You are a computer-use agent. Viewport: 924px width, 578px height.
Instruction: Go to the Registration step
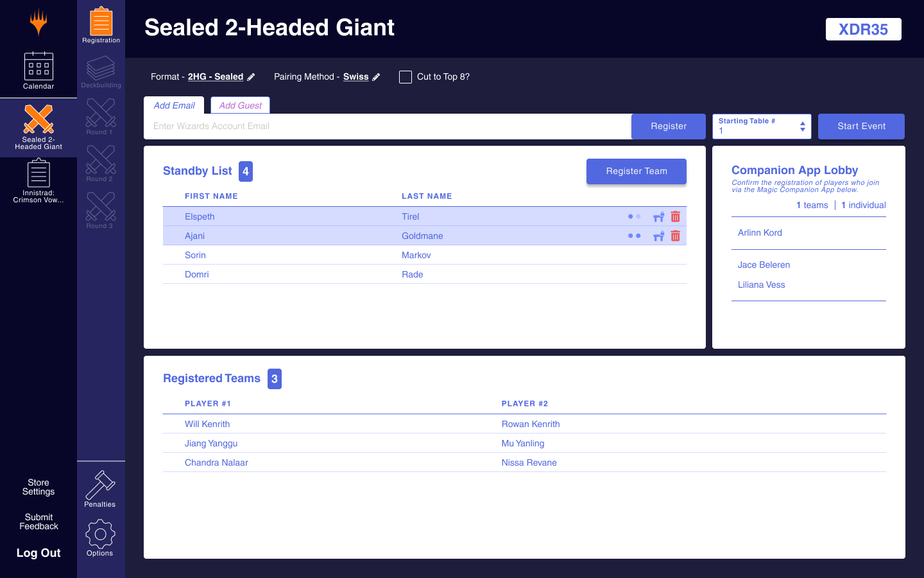101,25
